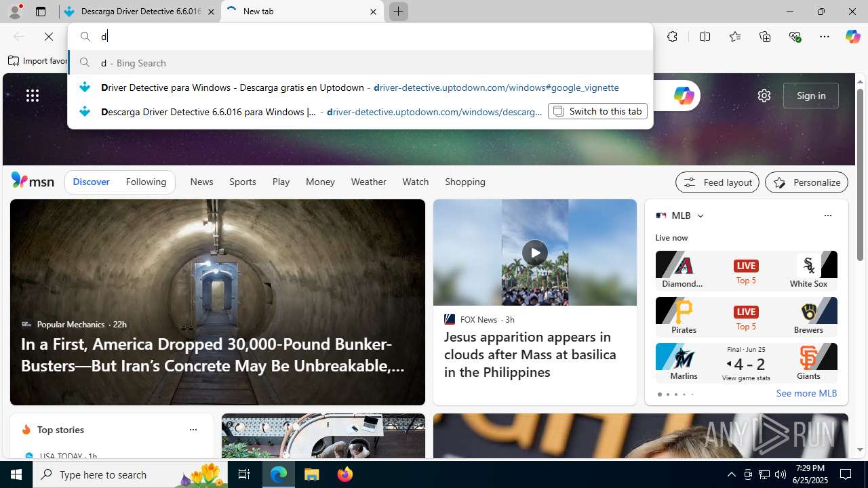
Task: Open Task View on taskbar
Action: click(x=244, y=474)
